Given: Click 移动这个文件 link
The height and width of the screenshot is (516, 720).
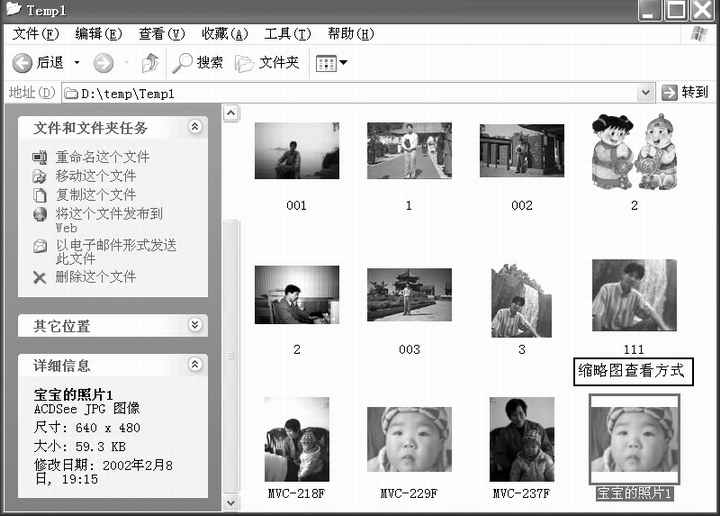Looking at the screenshot, I should (x=96, y=176).
